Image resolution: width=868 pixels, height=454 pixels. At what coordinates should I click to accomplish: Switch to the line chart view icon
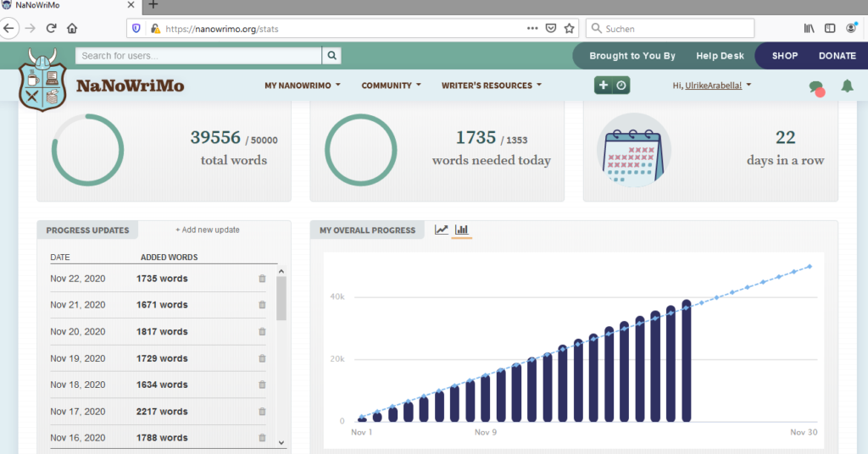click(441, 230)
